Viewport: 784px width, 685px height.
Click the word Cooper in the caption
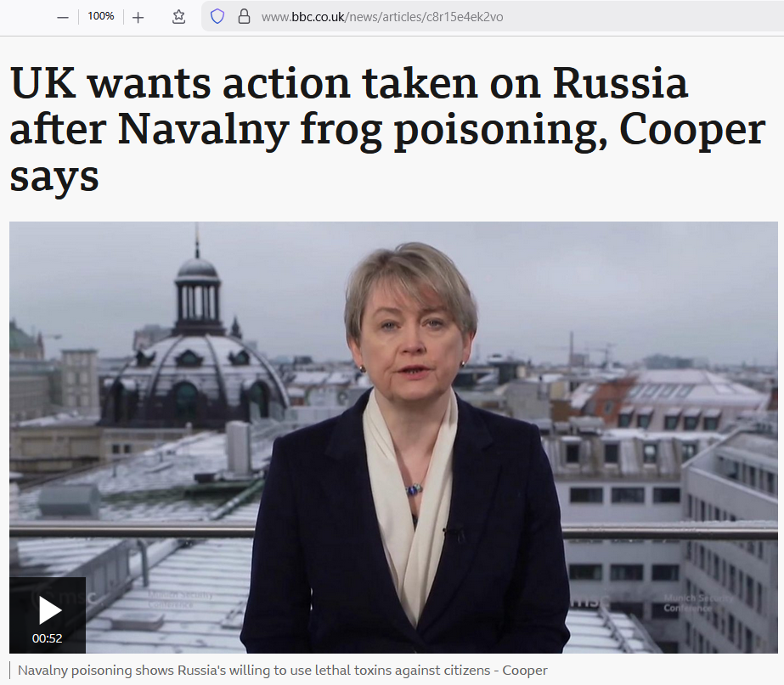pyautogui.click(x=524, y=671)
